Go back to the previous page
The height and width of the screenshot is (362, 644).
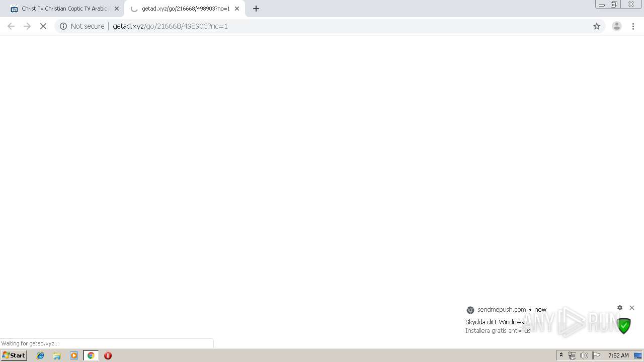[11, 26]
